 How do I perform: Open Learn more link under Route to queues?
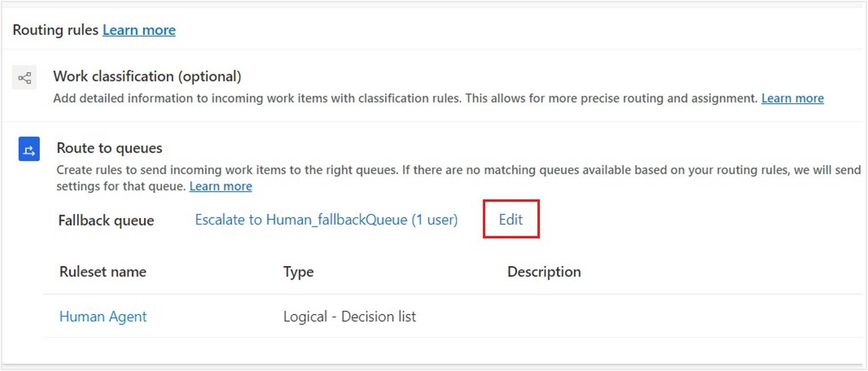[221, 186]
